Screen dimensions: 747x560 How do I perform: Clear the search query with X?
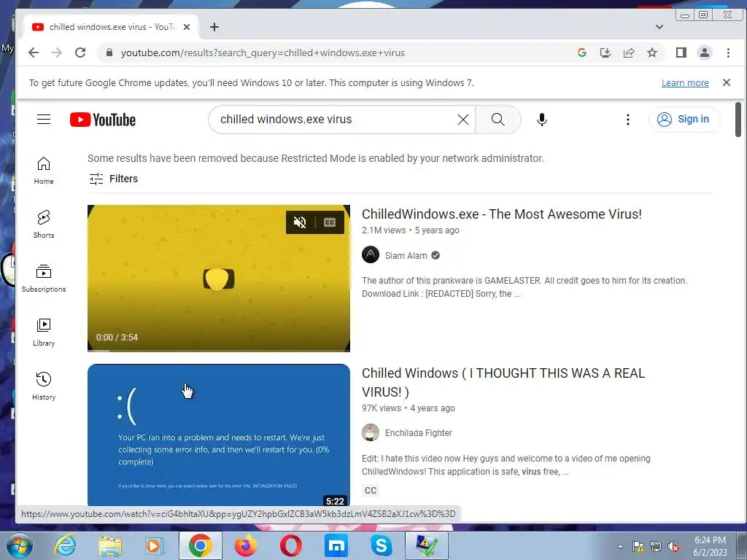[x=463, y=120]
